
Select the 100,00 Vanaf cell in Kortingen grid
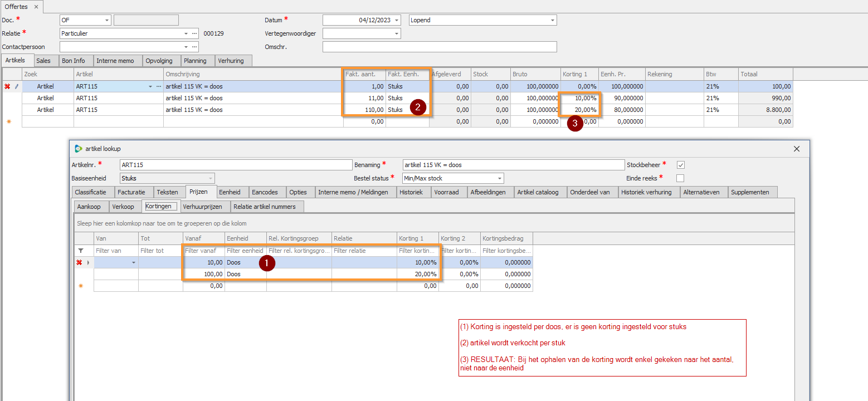pyautogui.click(x=204, y=274)
